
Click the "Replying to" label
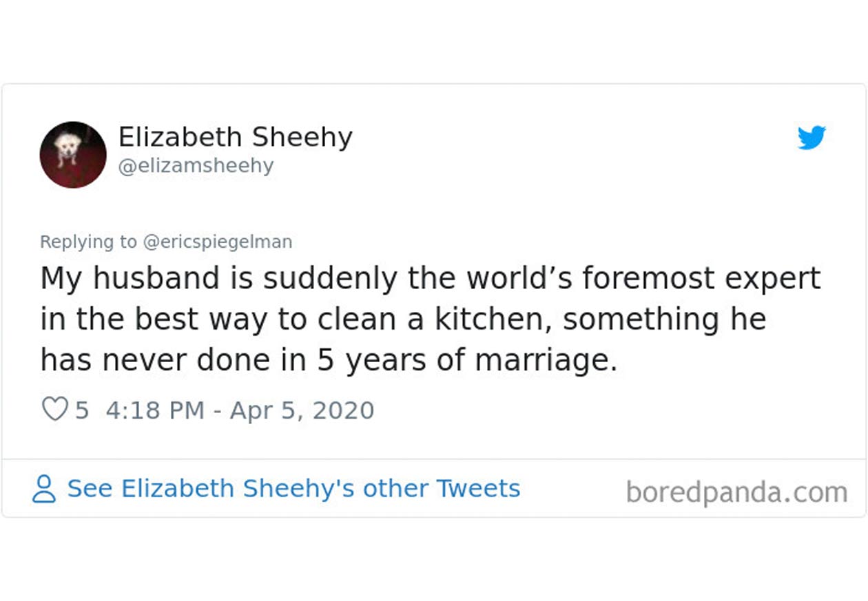pyautogui.click(x=88, y=242)
